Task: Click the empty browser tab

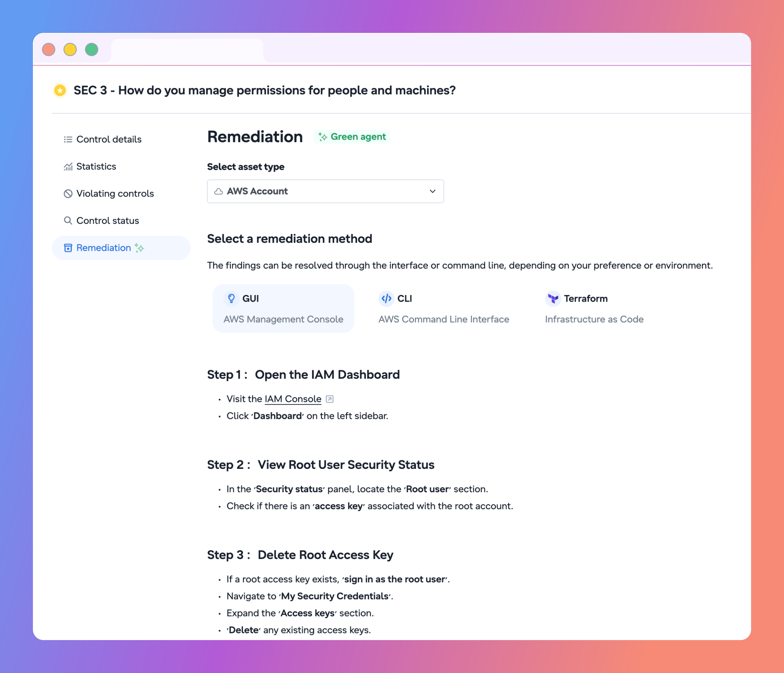Action: click(187, 50)
